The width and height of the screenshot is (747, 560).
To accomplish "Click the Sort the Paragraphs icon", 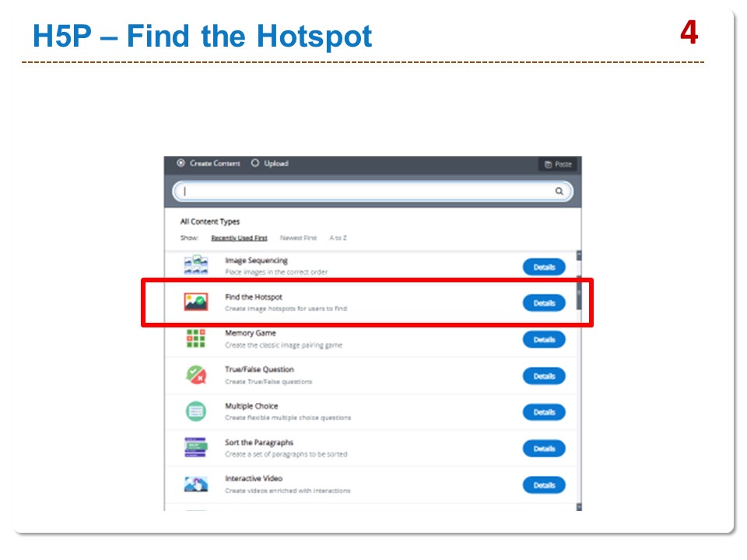I will tap(195, 448).
